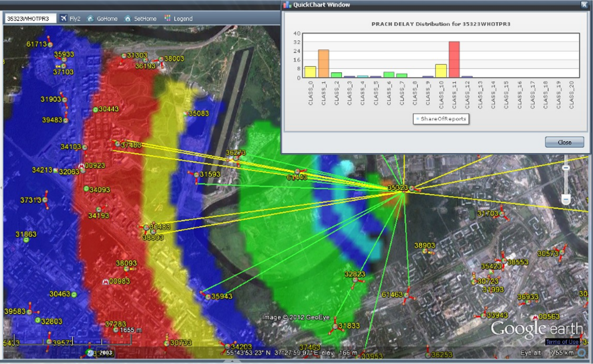The height and width of the screenshot is (364, 593).
Task: Open the Legend color grid icon
Action: point(167,18)
